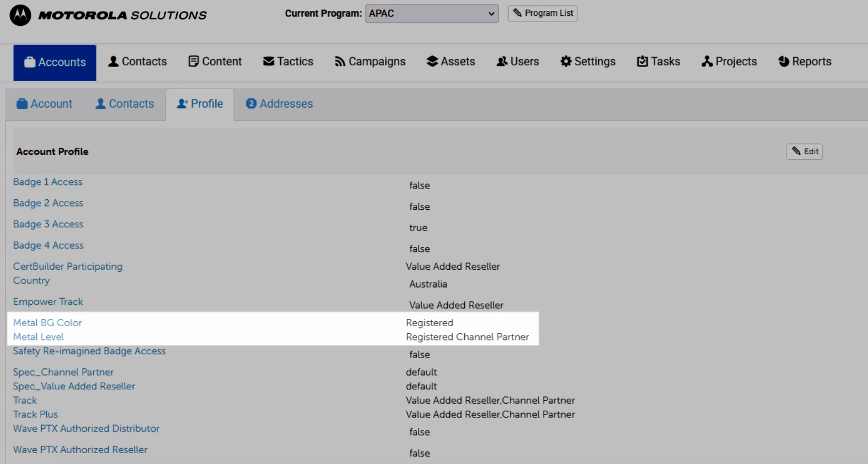The width and height of the screenshot is (868, 464).
Task: Open the Tasks menu
Action: (x=658, y=62)
